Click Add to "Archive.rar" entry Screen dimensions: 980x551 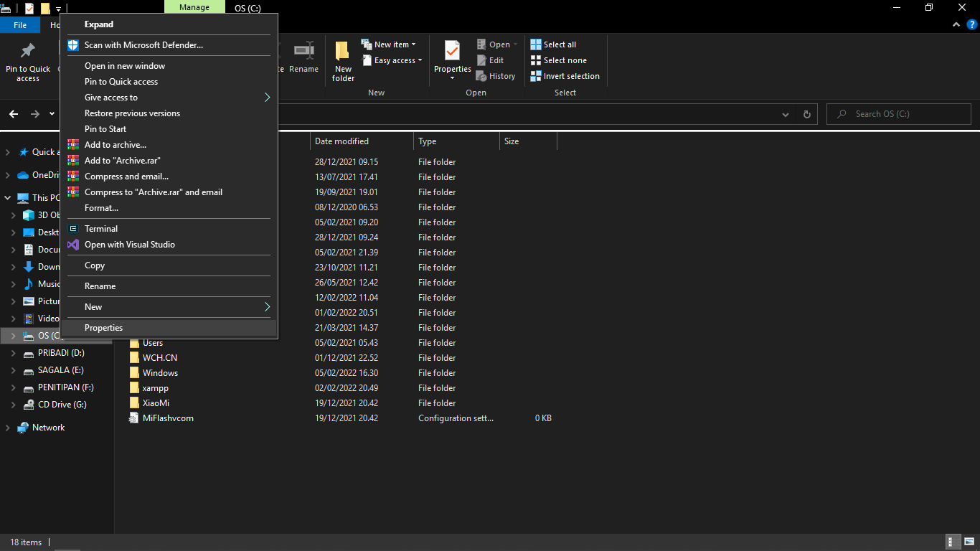pyautogui.click(x=169, y=161)
